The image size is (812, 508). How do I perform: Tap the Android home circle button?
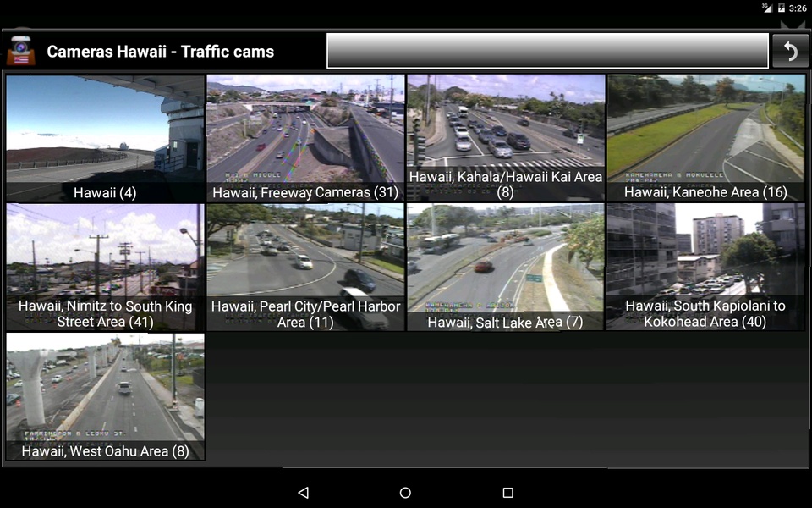point(405,493)
